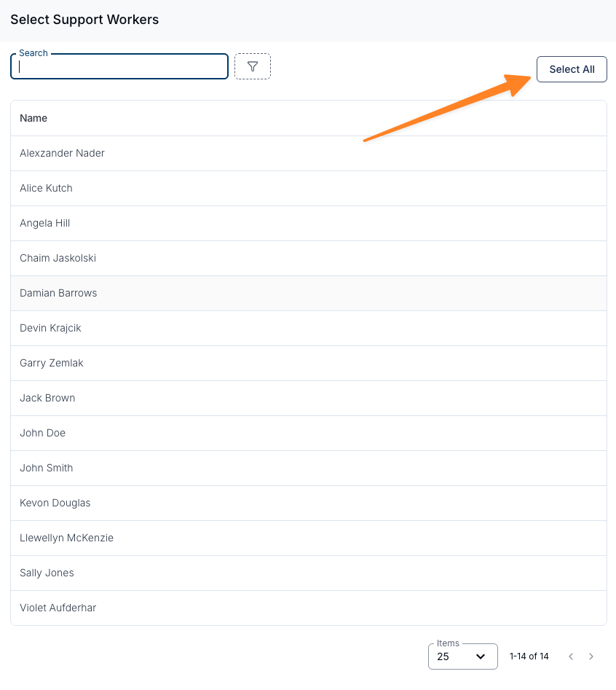Go to the next page arrow
The width and height of the screenshot is (616, 690).
(x=591, y=656)
